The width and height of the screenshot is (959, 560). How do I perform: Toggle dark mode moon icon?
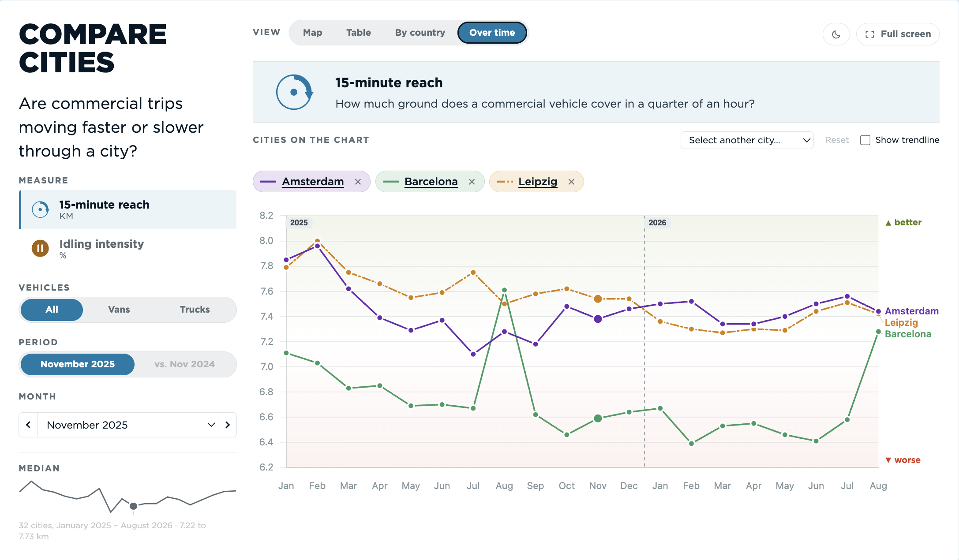pyautogui.click(x=836, y=34)
